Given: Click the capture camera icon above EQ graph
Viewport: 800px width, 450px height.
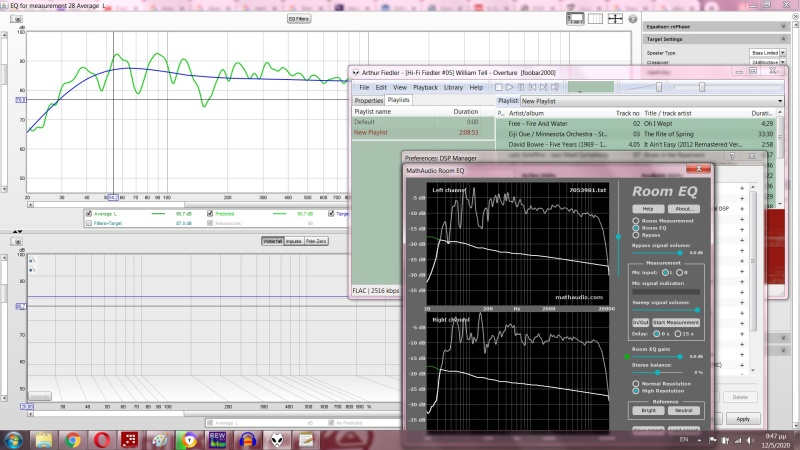Looking at the screenshot, I should [17, 19].
